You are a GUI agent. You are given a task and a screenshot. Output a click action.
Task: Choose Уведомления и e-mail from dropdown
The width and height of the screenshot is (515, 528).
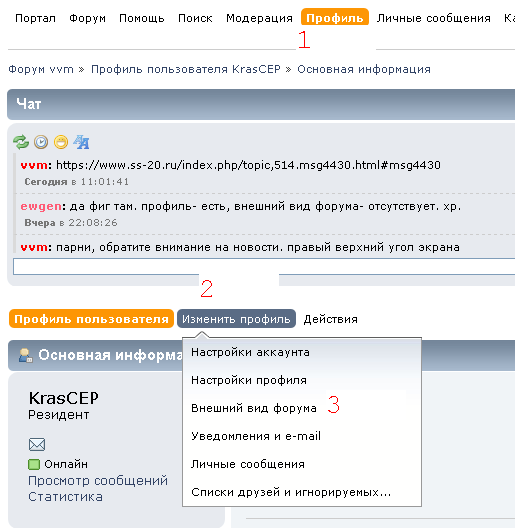[x=256, y=436]
